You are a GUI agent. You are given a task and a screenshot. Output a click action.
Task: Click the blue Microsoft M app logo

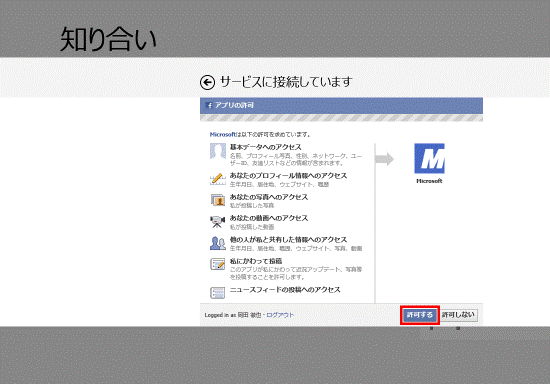point(429,159)
